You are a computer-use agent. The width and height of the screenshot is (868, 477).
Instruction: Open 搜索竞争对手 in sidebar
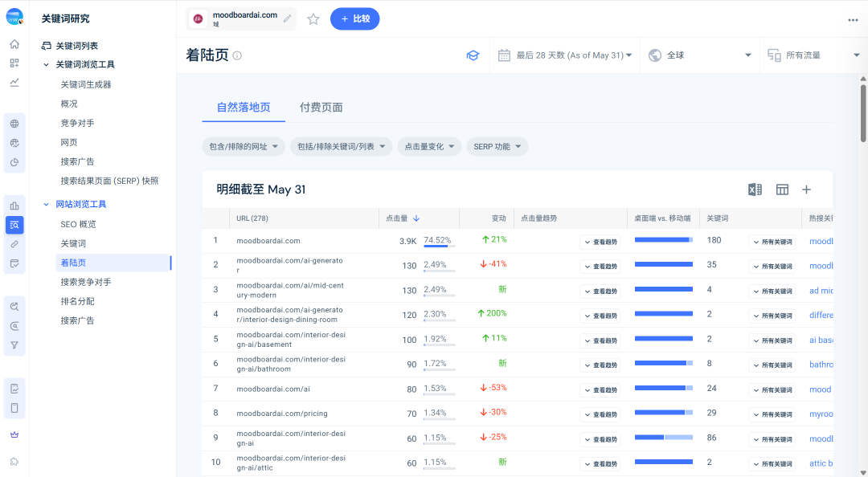click(x=86, y=282)
